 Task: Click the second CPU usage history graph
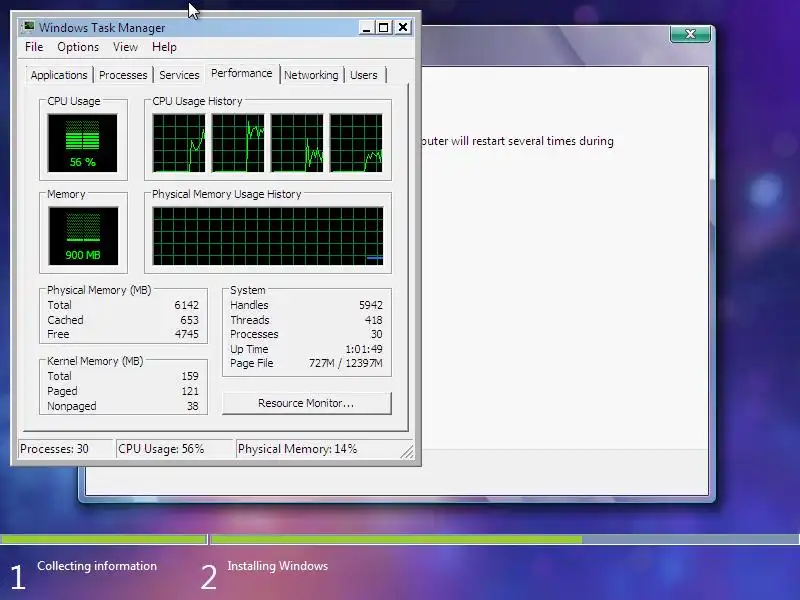tap(238, 143)
